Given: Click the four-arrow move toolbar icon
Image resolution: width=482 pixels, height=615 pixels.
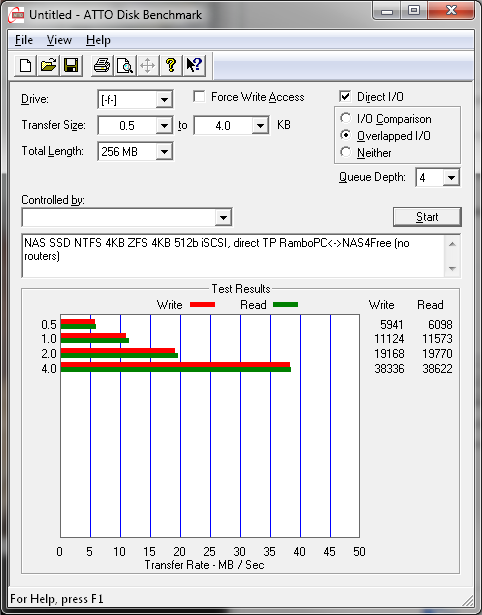Looking at the screenshot, I should point(147,65).
